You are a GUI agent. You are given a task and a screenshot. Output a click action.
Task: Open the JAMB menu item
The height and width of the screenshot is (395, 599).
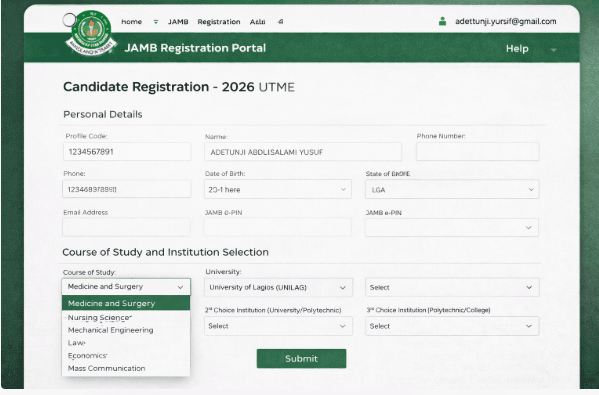178,22
